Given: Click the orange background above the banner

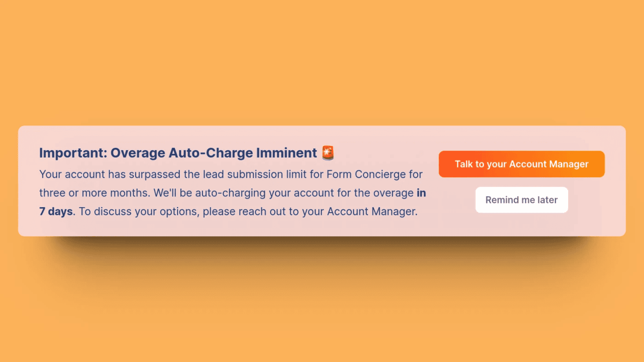Looking at the screenshot, I should (x=322, y=64).
